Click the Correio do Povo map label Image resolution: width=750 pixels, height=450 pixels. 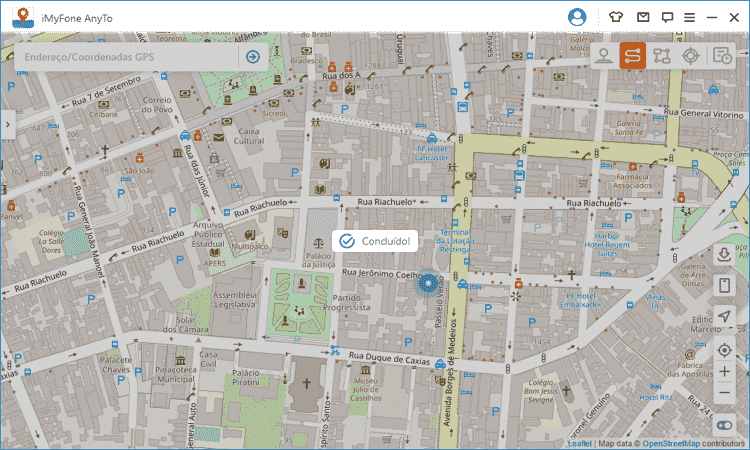pos(157,104)
